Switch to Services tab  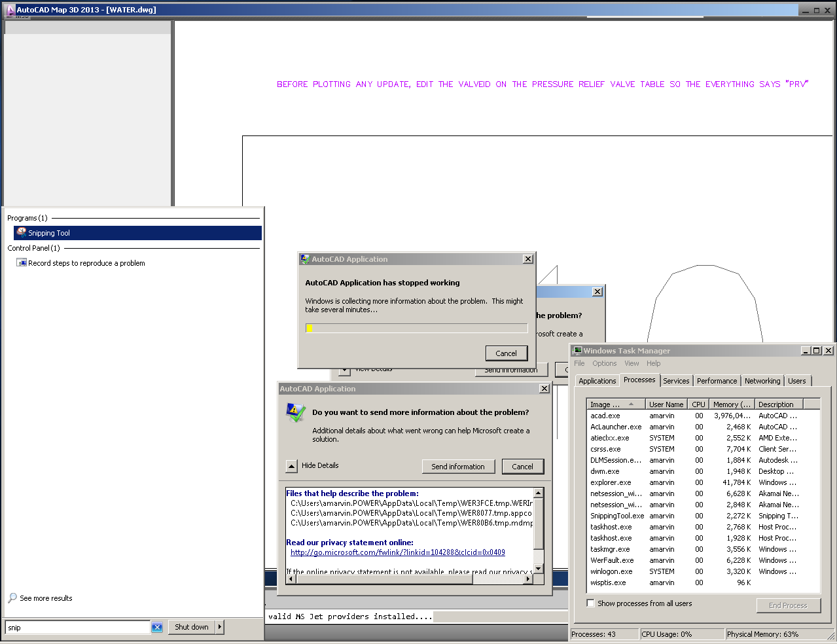pyautogui.click(x=676, y=381)
